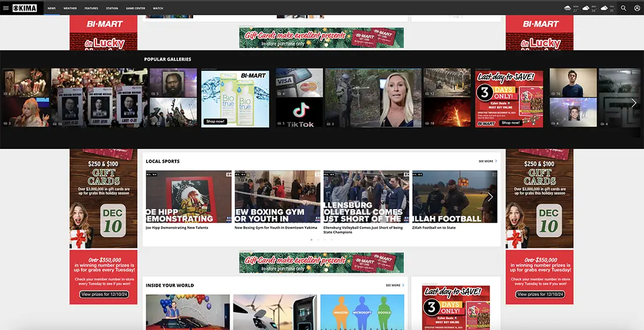The width and height of the screenshot is (644, 330).
Task: Click LOCAL SPORTS section heading
Action: pyautogui.click(x=163, y=161)
